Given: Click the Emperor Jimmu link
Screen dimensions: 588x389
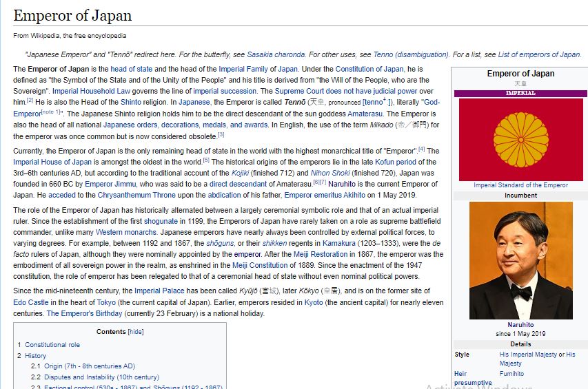Looking at the screenshot, I should 110,185.
